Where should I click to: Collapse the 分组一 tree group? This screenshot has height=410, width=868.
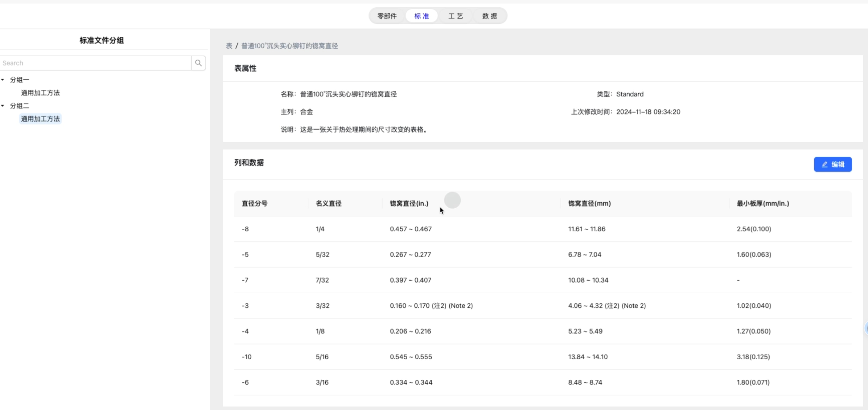[3, 80]
